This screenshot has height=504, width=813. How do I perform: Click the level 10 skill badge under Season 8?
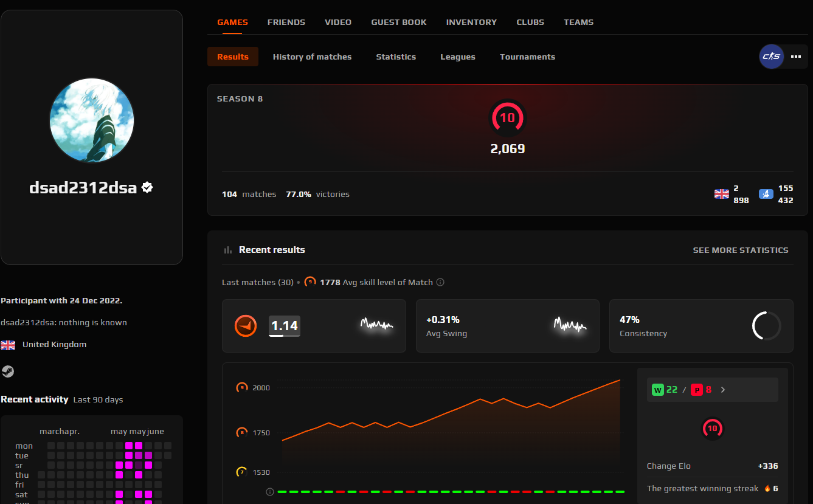(x=508, y=118)
